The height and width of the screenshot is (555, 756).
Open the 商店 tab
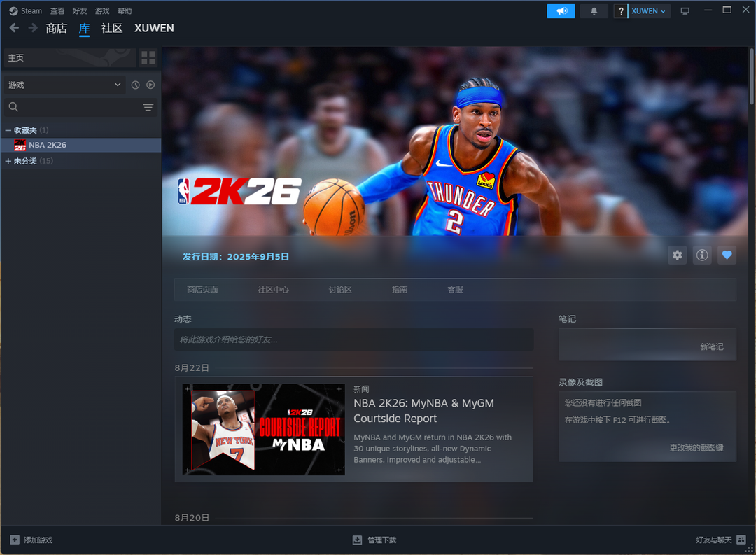pyautogui.click(x=56, y=28)
